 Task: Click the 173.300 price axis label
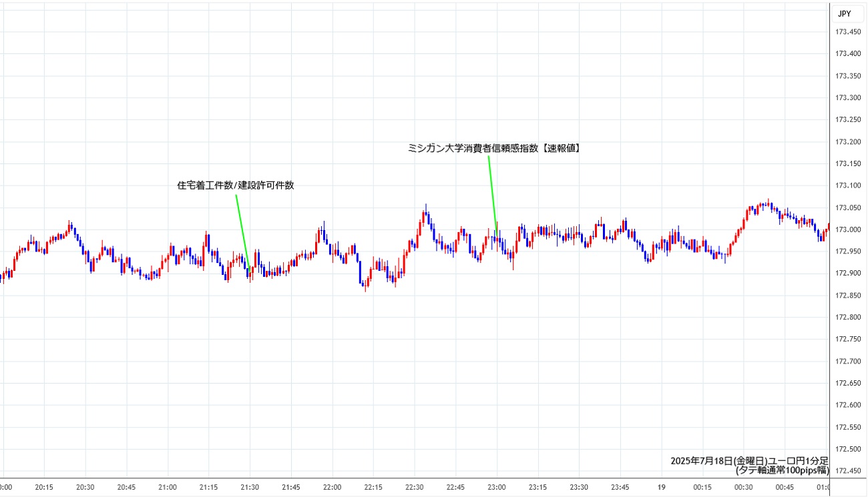pos(847,98)
